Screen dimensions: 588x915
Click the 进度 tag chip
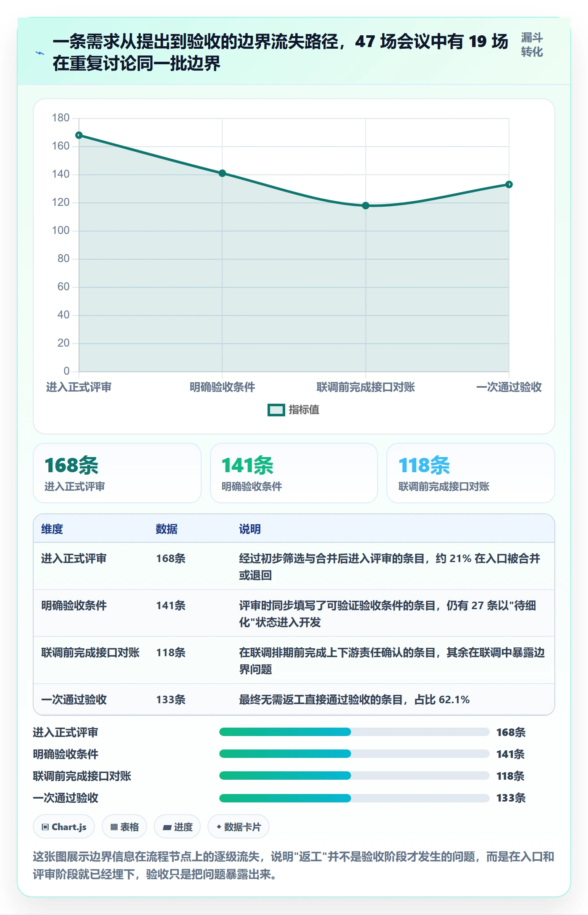tap(177, 827)
